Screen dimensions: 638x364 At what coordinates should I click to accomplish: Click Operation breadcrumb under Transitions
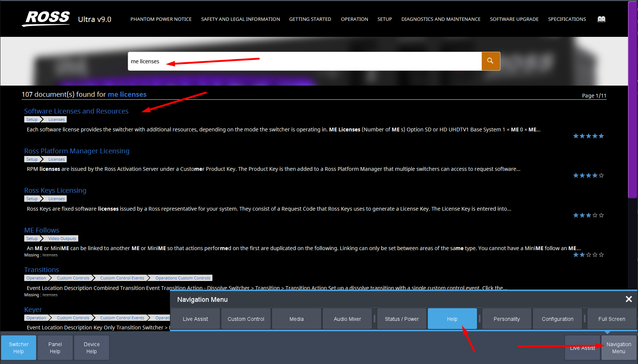coord(36,278)
